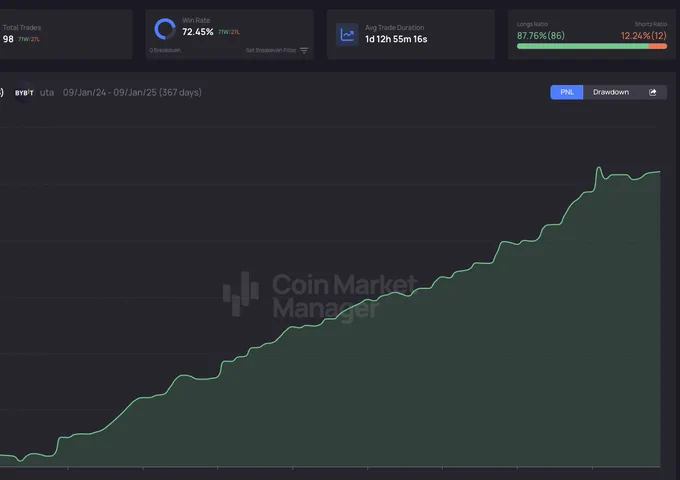Click the Avg Trade Duration label
Screen dimensions: 680x480
coord(394,27)
